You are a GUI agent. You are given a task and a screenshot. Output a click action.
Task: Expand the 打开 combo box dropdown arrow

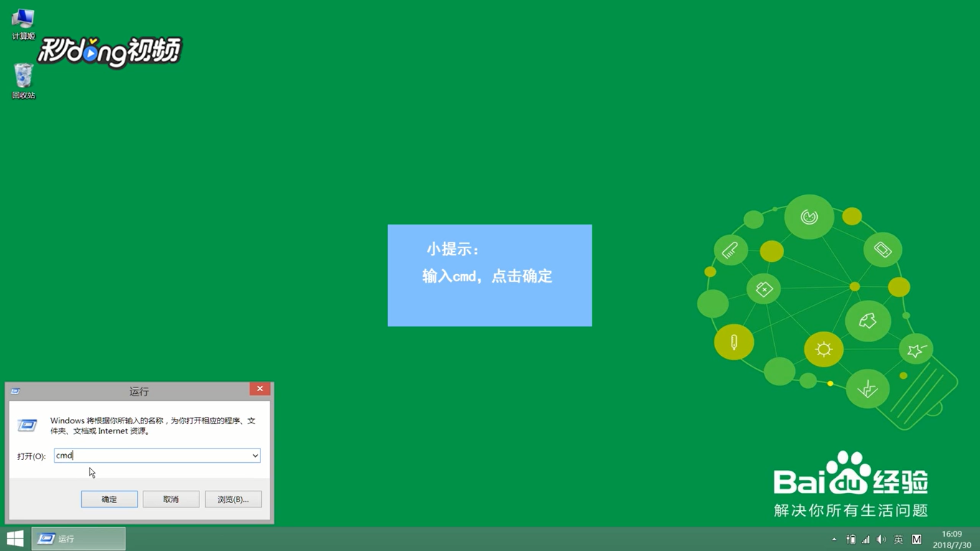255,456
